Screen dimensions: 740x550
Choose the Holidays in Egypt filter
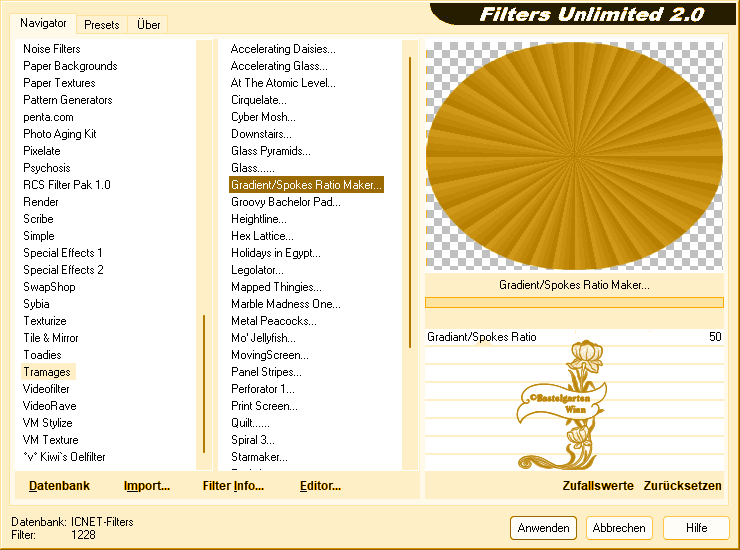pyautogui.click(x=276, y=253)
